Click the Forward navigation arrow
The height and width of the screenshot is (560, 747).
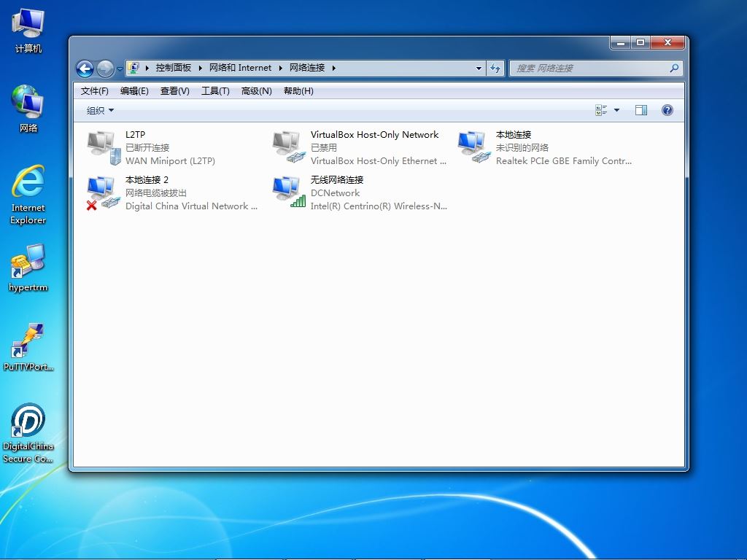pyautogui.click(x=105, y=69)
